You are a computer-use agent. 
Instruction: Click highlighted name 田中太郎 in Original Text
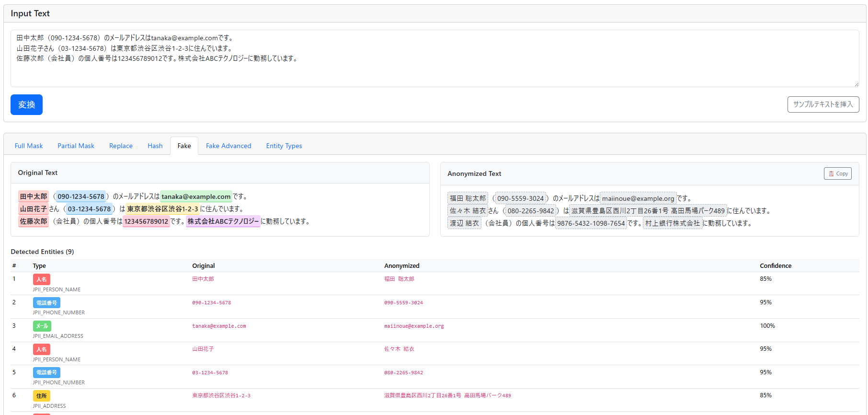tap(34, 196)
